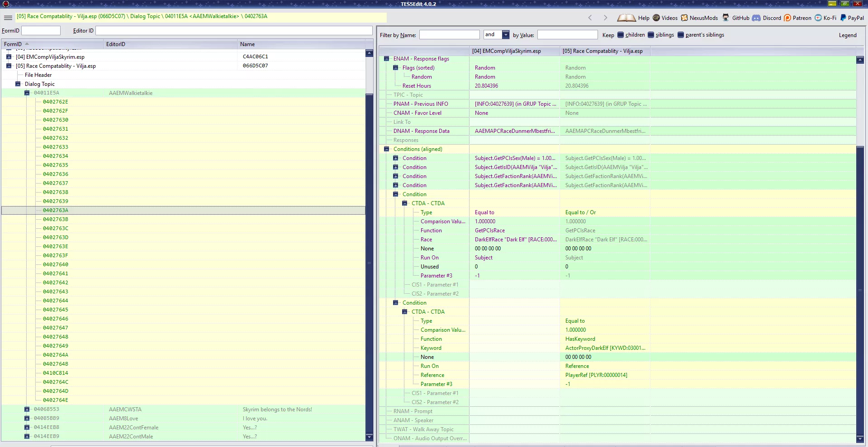Select the 'PlayerRef [PLYR:00000014]' reference value

click(x=596, y=375)
